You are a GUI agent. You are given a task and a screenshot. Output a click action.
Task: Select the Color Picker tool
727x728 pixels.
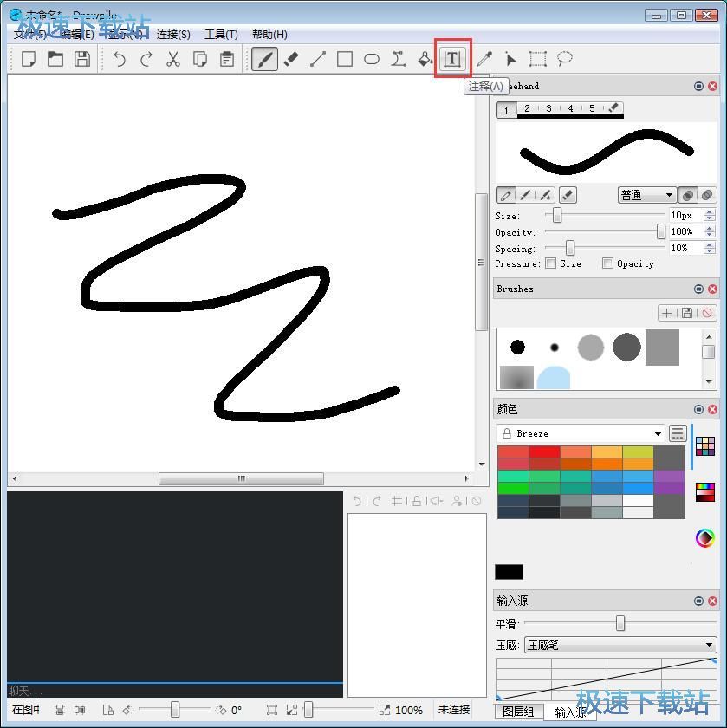(484, 59)
